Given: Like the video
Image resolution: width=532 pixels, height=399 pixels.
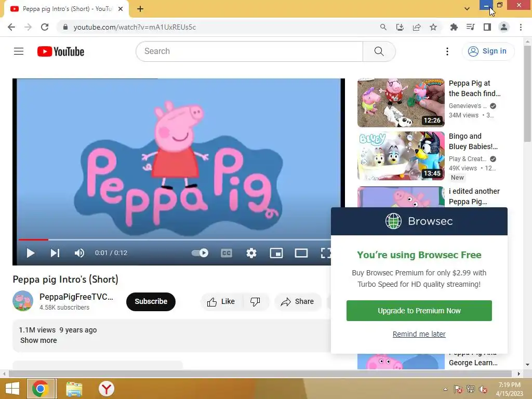Looking at the screenshot, I should click(221, 302).
